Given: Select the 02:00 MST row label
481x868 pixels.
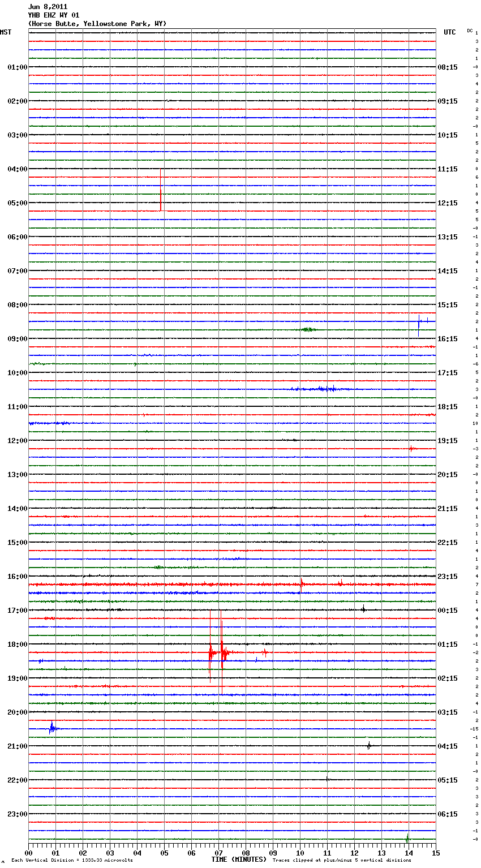Looking at the screenshot, I should coord(18,101).
